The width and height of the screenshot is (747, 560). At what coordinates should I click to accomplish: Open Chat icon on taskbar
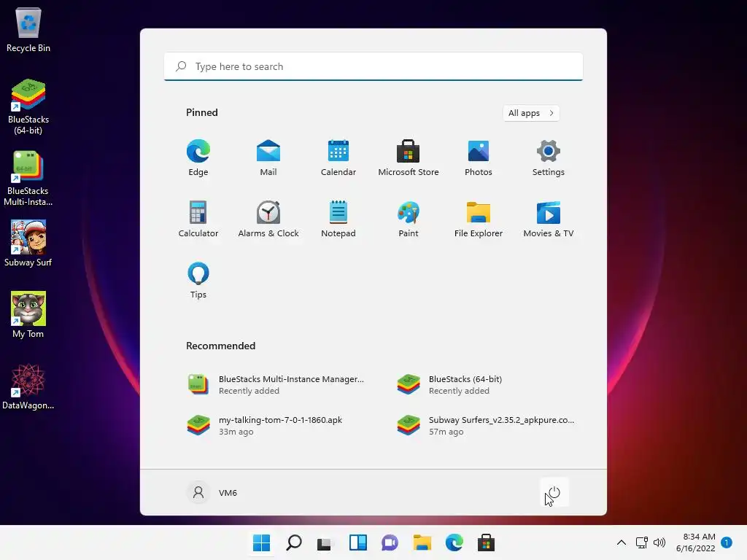(x=390, y=542)
